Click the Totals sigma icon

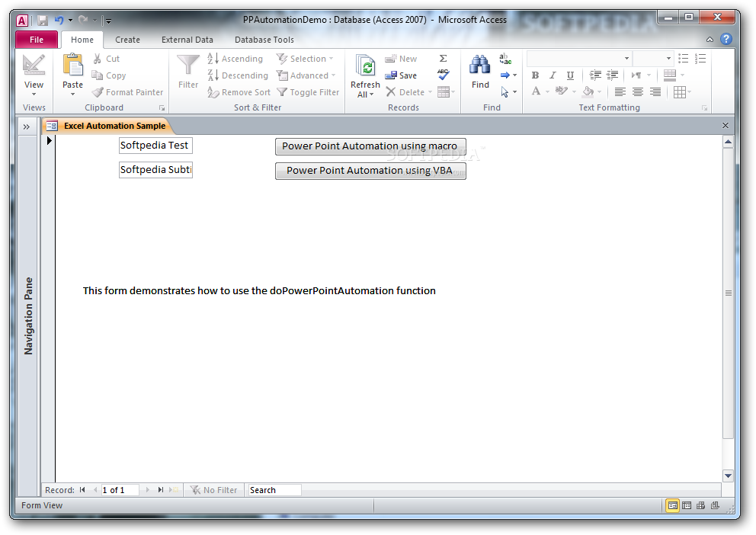pyautogui.click(x=443, y=59)
